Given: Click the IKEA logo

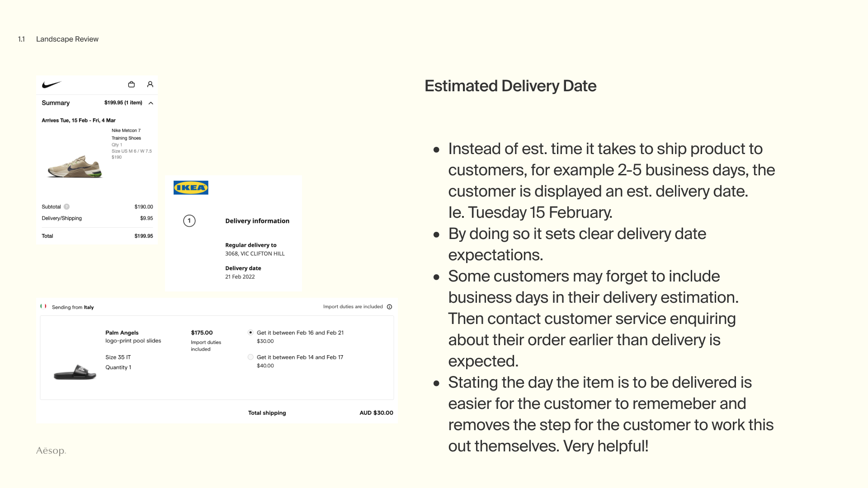Looking at the screenshot, I should point(191,188).
